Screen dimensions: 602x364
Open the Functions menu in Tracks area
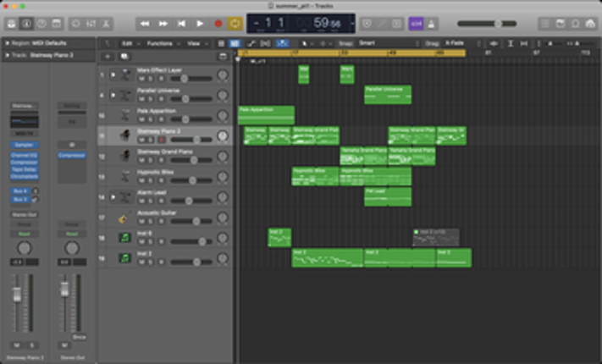pos(160,42)
